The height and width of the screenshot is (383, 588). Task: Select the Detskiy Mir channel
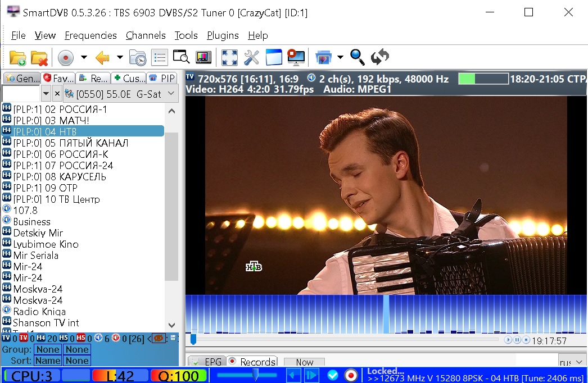coord(83,232)
